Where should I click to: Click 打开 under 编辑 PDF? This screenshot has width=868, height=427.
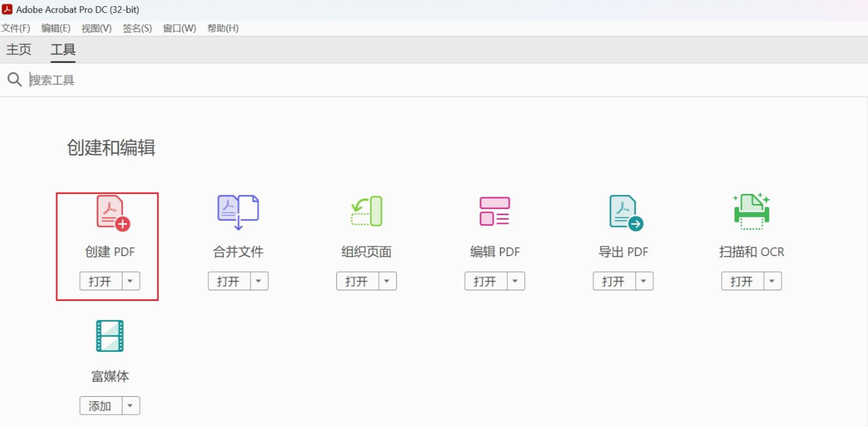pos(485,281)
